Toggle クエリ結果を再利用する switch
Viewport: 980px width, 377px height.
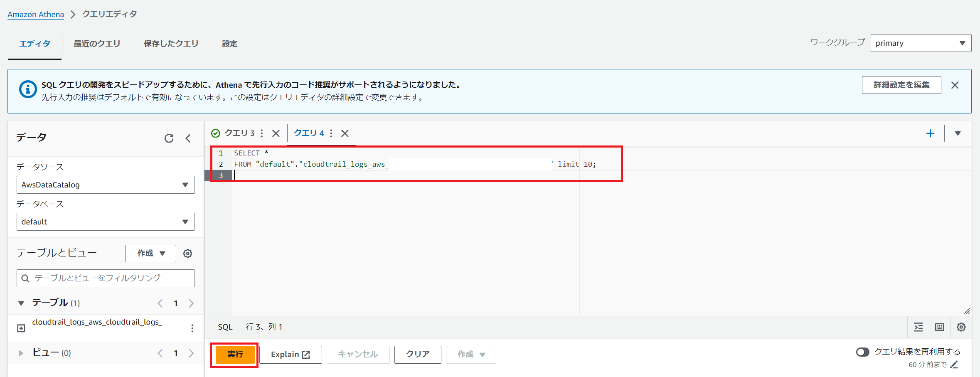pos(863,352)
